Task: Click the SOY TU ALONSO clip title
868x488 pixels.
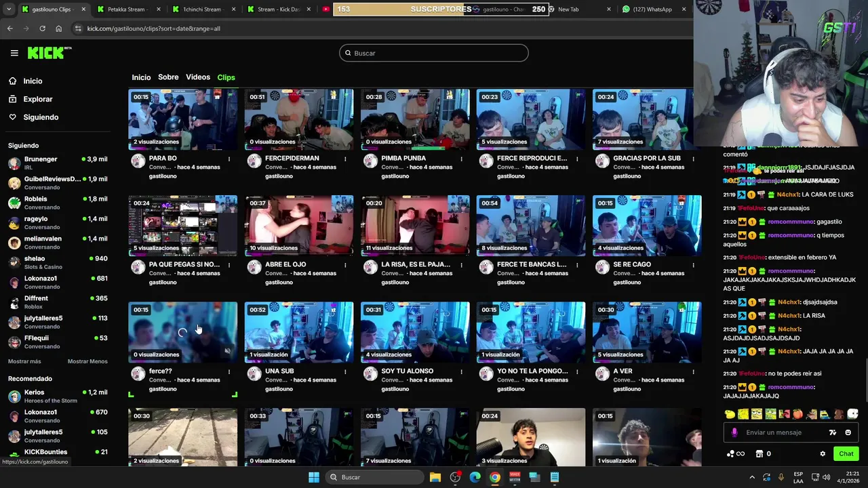Action: click(407, 371)
